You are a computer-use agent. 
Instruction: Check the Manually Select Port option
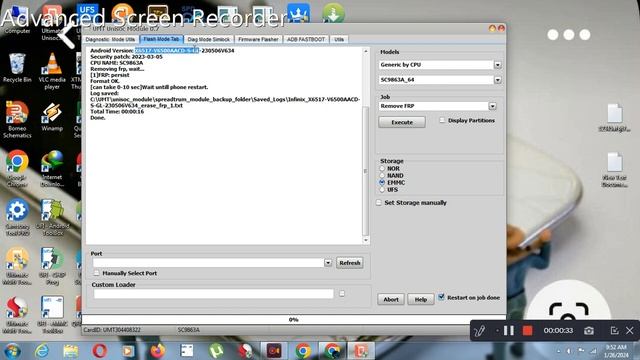tap(96, 273)
